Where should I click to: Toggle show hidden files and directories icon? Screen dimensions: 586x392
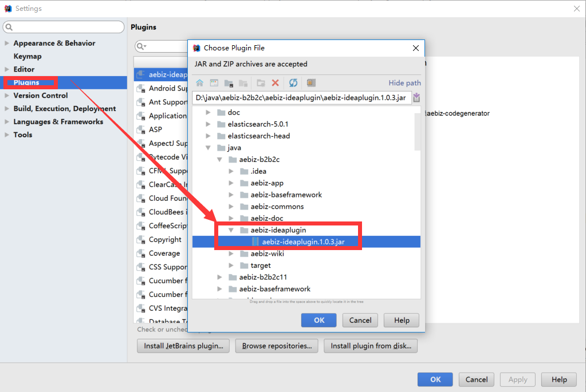tap(311, 83)
